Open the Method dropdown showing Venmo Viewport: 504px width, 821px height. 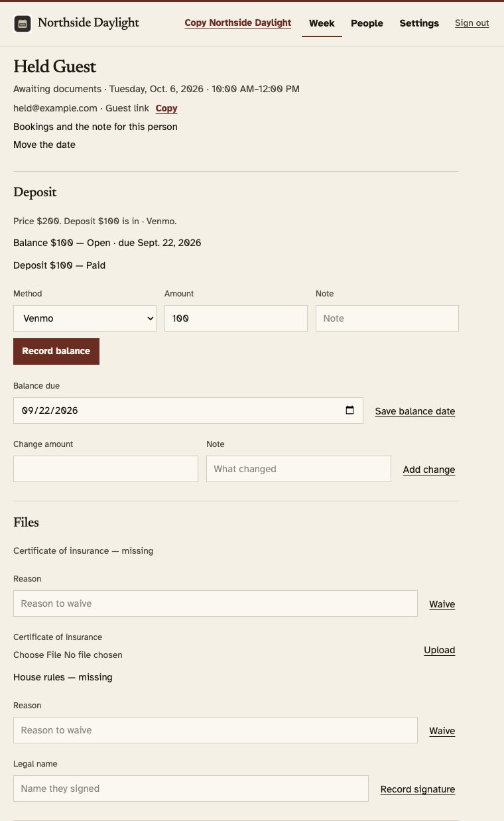pyautogui.click(x=85, y=318)
